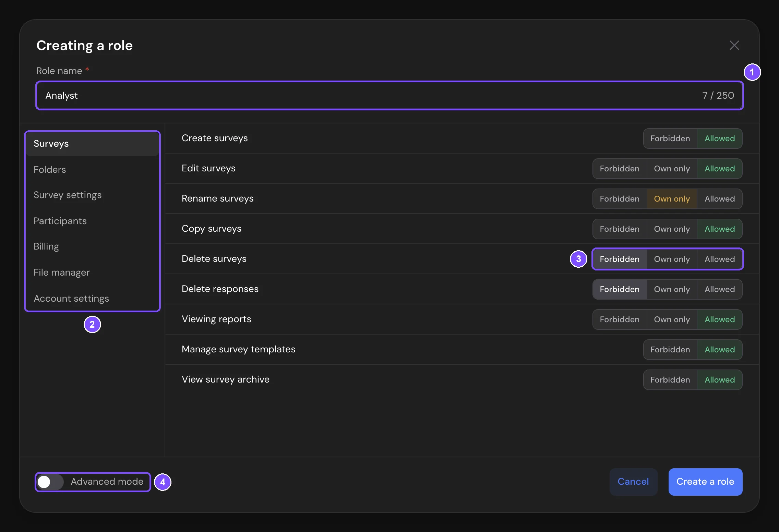This screenshot has height=532, width=779.
Task: Open the File manager section
Action: [x=92, y=273]
